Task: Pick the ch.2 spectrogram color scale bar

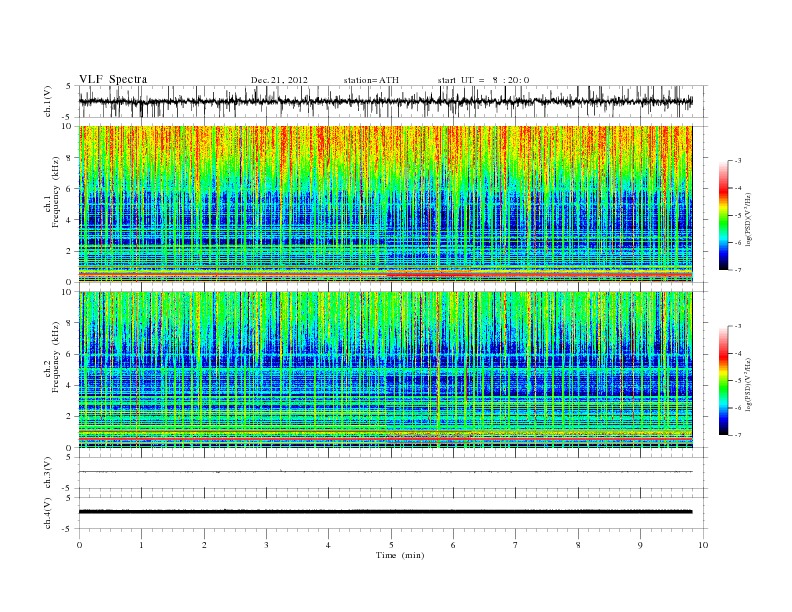Action: [x=723, y=380]
